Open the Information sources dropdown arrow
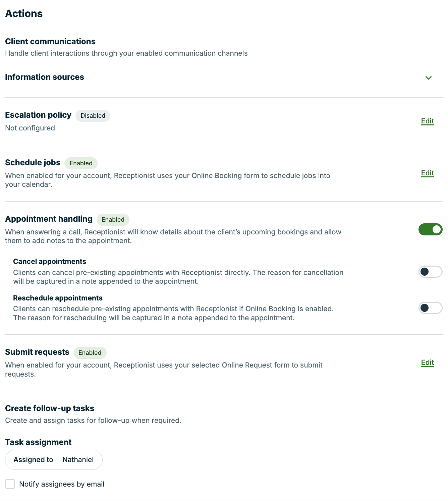Image resolution: width=448 pixels, height=501 pixels. 429,78
